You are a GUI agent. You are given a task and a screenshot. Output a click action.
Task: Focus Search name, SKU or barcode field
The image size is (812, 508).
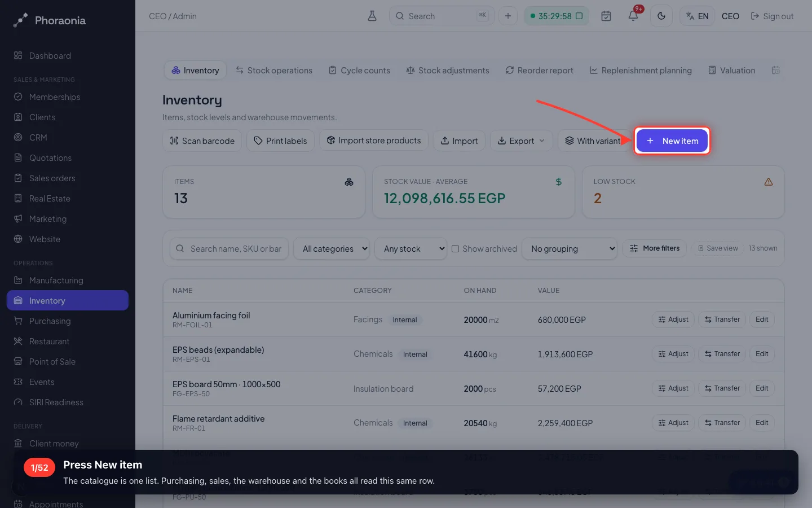(230, 248)
